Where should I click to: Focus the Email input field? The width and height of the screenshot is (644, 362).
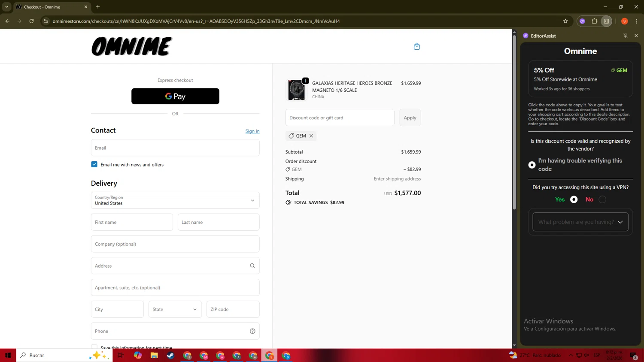pyautogui.click(x=175, y=148)
